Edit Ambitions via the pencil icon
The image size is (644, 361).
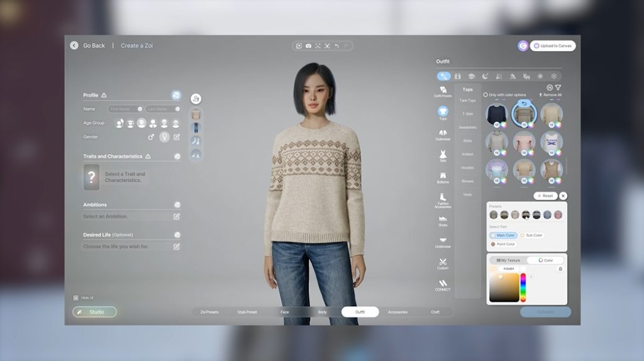tap(177, 216)
